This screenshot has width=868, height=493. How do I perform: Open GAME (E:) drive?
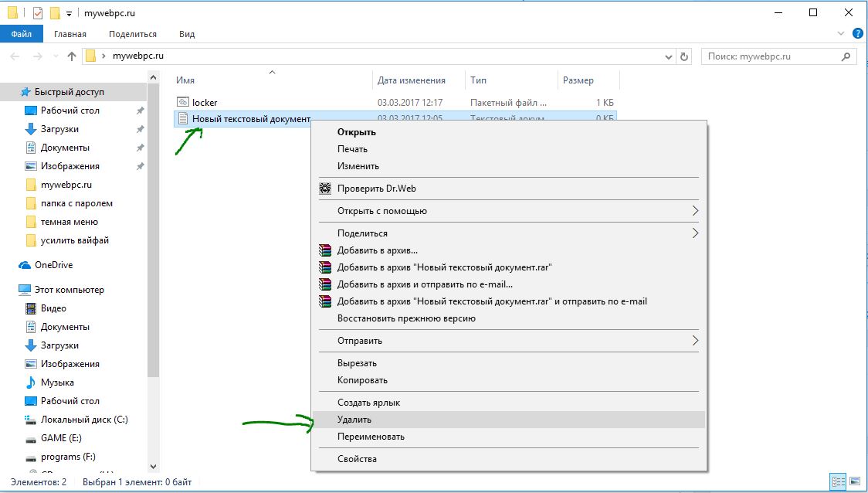[x=61, y=437]
